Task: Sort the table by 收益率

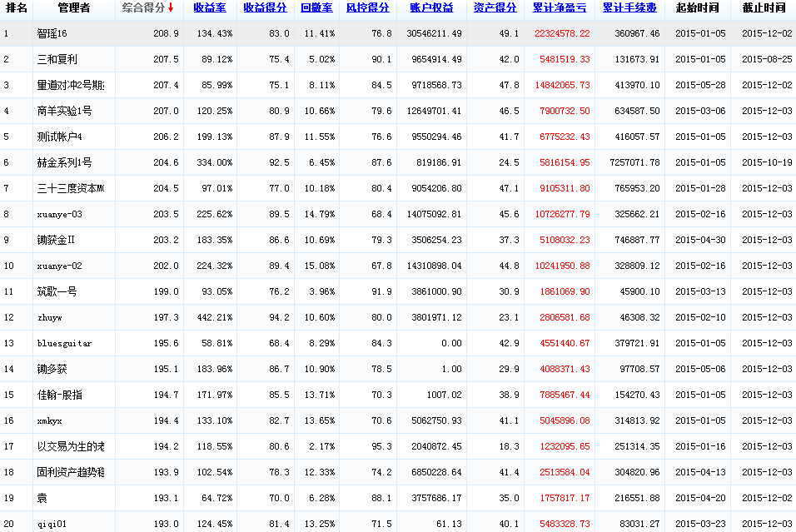Action: pyautogui.click(x=210, y=7)
